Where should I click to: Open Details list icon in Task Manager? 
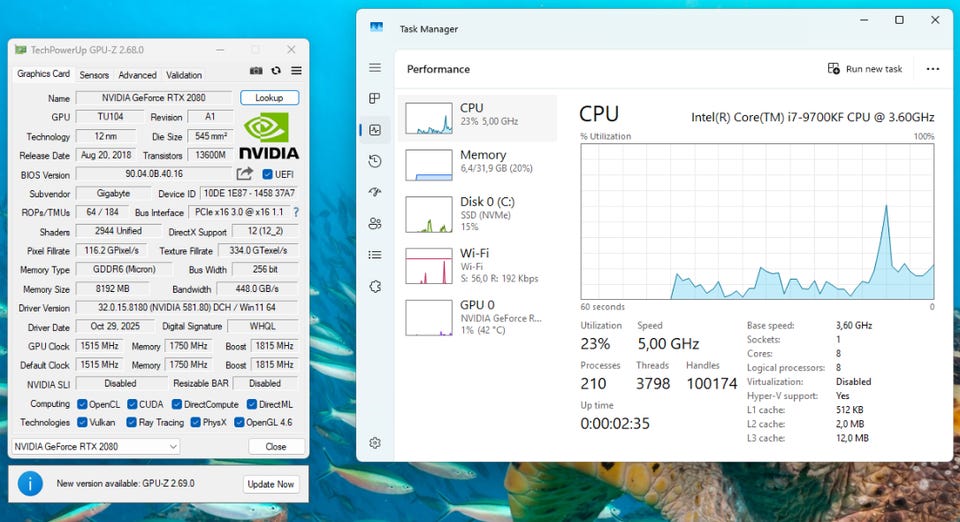(x=375, y=255)
